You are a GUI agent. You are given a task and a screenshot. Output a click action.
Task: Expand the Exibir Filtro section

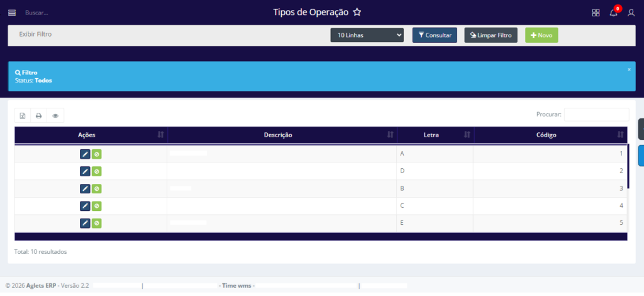pyautogui.click(x=35, y=34)
